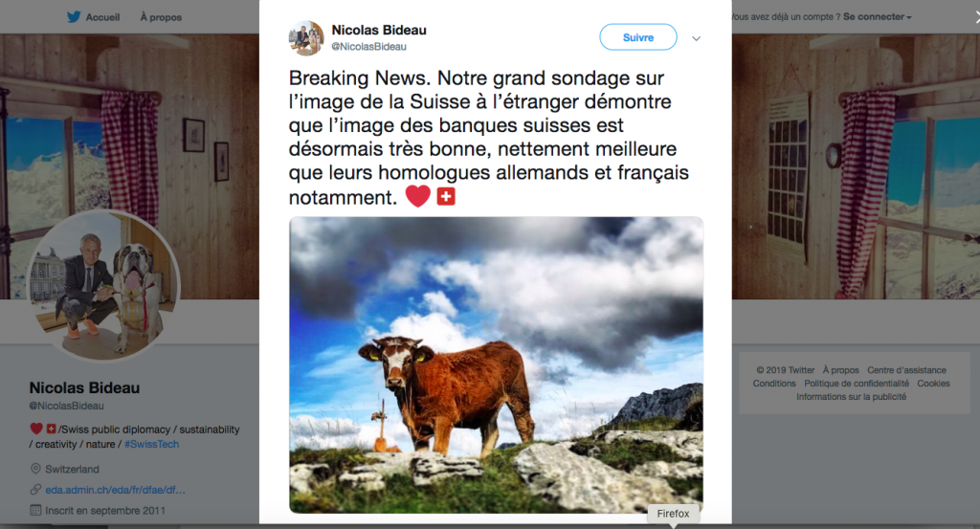Open the À propos menu item

[161, 17]
